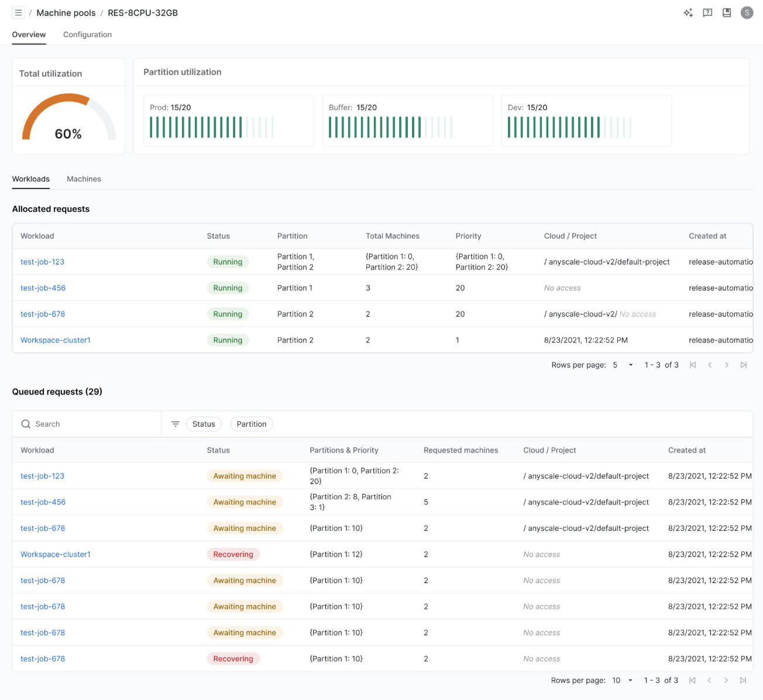Open Queued requests rows-per-page dropdown
This screenshot has height=700, width=763.
click(x=623, y=681)
